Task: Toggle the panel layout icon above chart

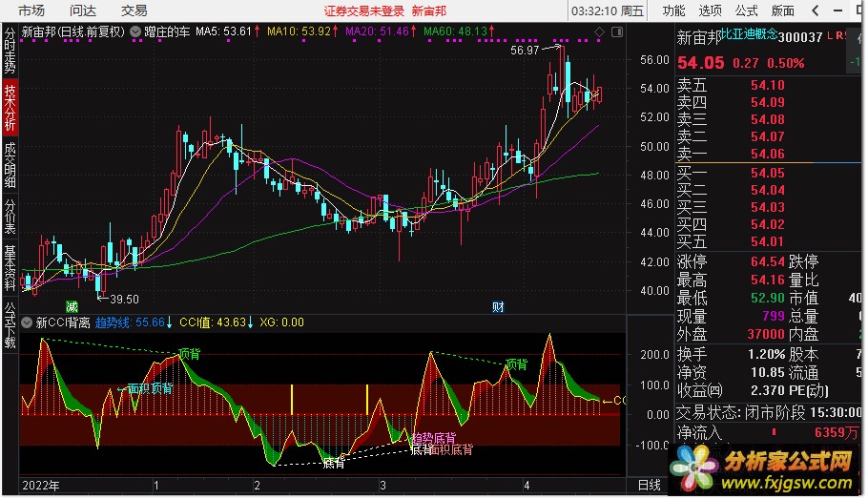Action: coord(617,32)
